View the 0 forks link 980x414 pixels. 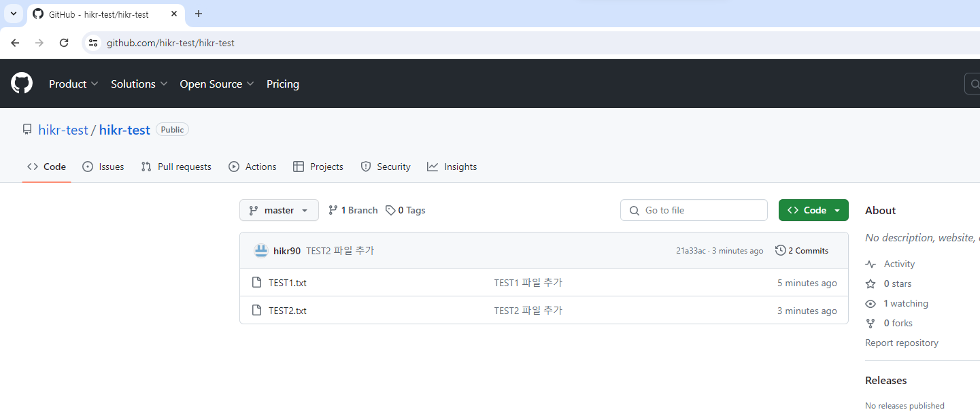[x=889, y=323]
